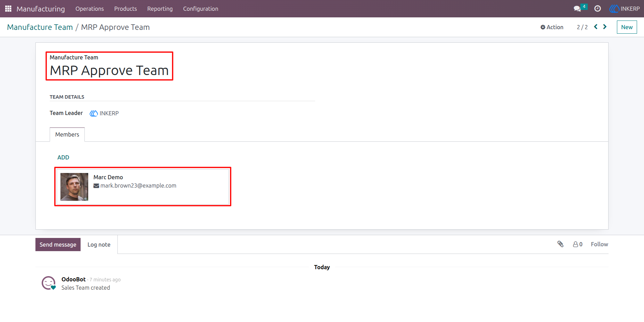Select the Members tab
This screenshot has width=644, height=322.
(67, 134)
